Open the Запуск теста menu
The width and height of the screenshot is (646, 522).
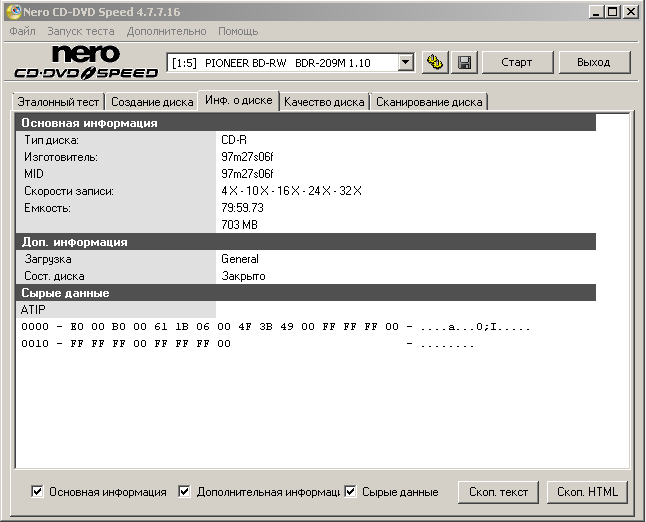pyautogui.click(x=81, y=31)
